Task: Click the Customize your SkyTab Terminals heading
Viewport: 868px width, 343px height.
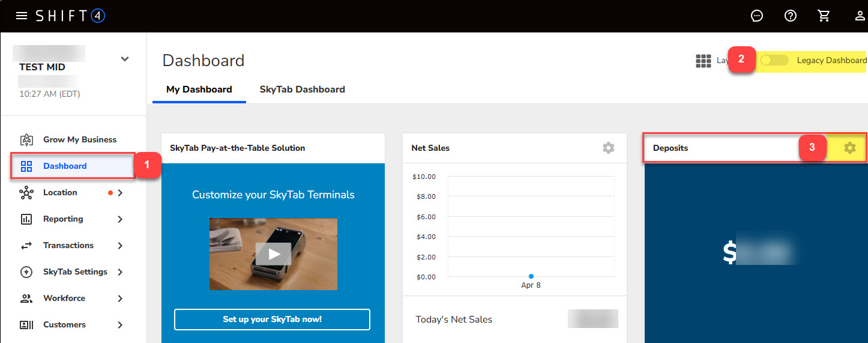Action: (273, 195)
